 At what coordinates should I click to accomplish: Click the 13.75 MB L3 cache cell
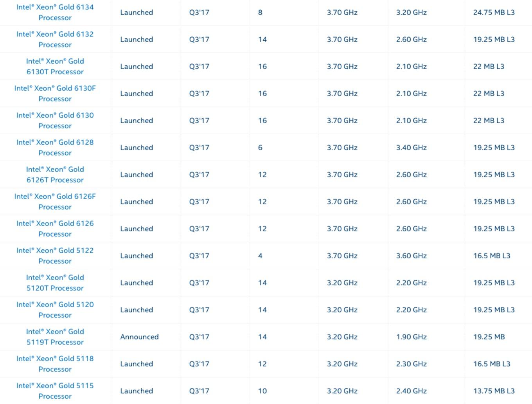[x=494, y=391]
